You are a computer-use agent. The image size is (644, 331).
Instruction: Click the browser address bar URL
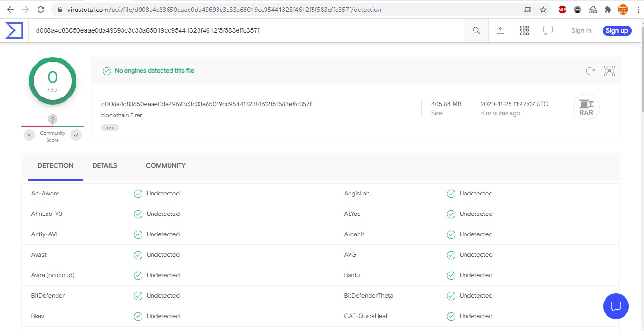point(224,10)
